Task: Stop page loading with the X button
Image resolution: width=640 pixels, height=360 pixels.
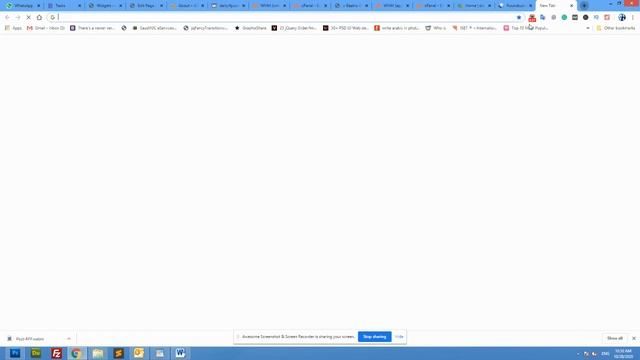Action: pos(29,18)
